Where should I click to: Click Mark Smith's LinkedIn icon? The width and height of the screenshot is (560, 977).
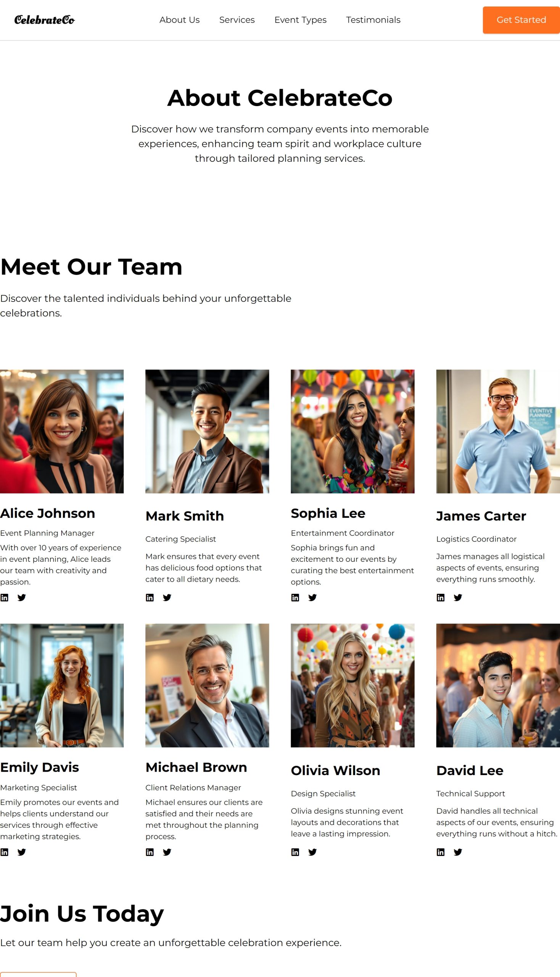tap(150, 598)
